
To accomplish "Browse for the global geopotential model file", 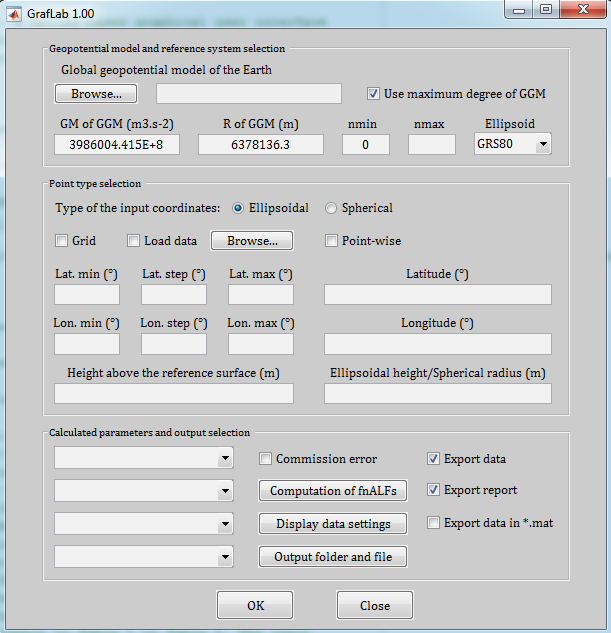I will 96,94.
